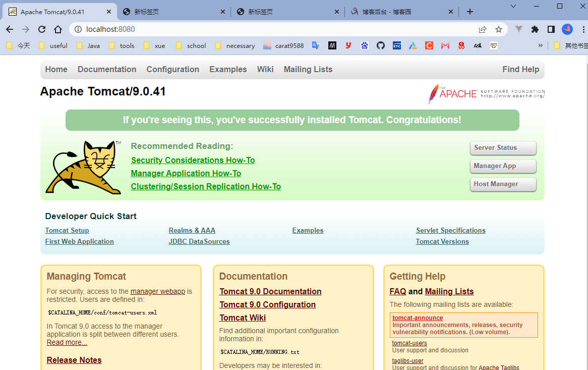Open Clustering/Session Replication How-To link
Image resolution: width=588 pixels, height=370 pixels.
[206, 186]
